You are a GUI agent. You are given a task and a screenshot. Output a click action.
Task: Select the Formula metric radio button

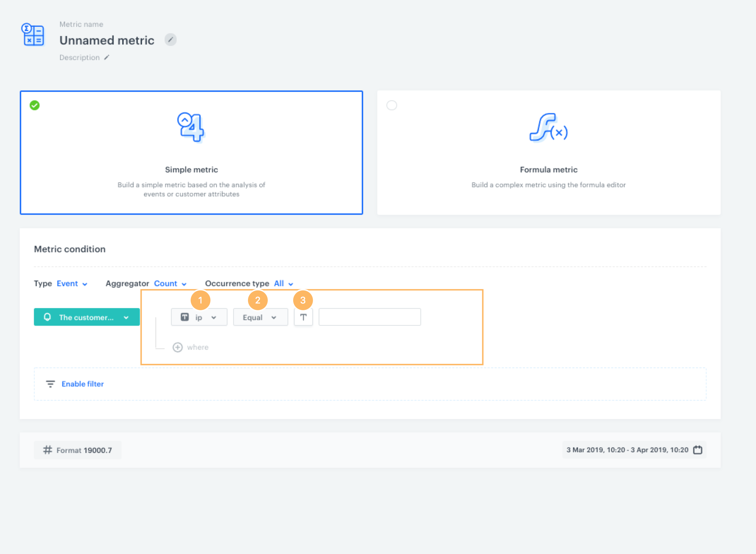click(391, 105)
